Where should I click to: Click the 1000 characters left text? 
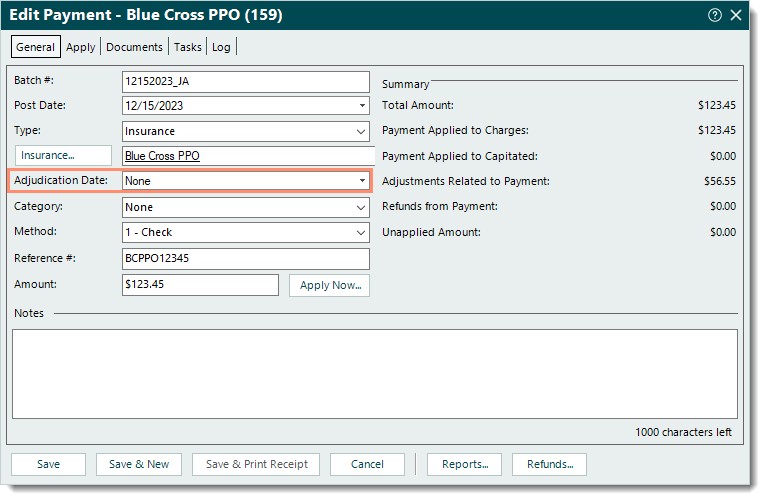pyautogui.click(x=683, y=432)
